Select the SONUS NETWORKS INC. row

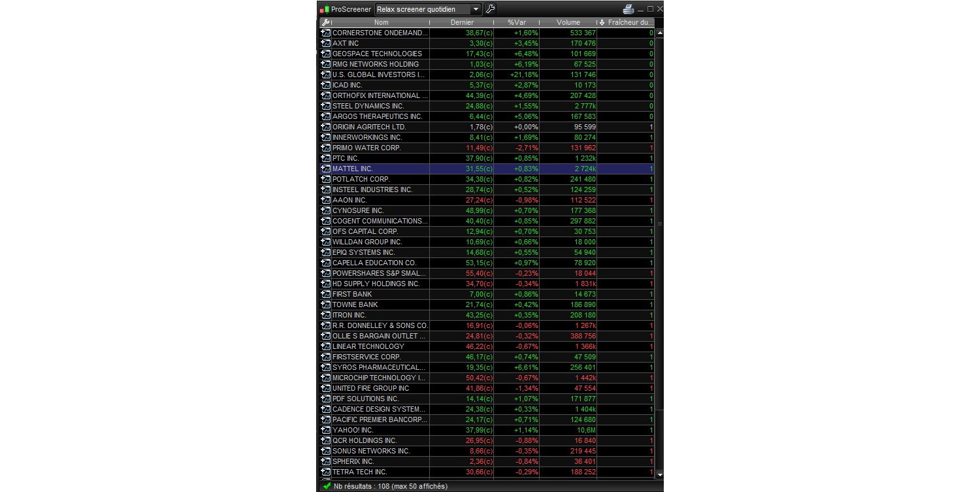[487, 451]
